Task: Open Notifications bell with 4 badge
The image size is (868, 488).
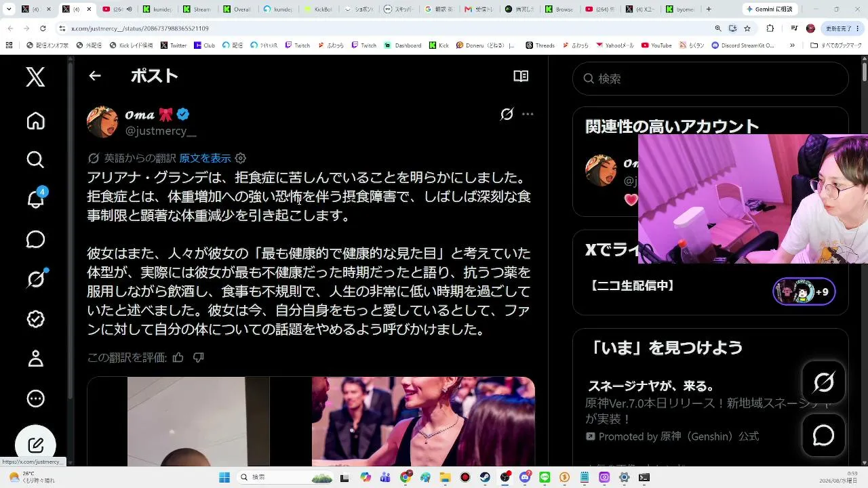Action: tap(35, 199)
